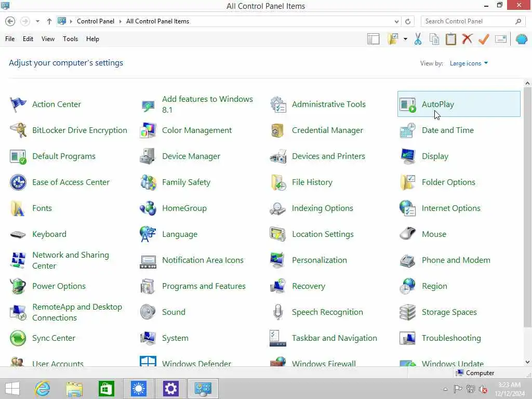Click the Cut scissors toolbar icon
This screenshot has height=399, width=532.
click(418, 39)
